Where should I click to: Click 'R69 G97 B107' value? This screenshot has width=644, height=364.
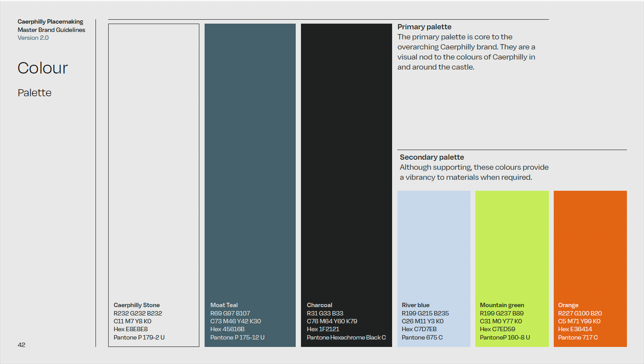tap(230, 313)
